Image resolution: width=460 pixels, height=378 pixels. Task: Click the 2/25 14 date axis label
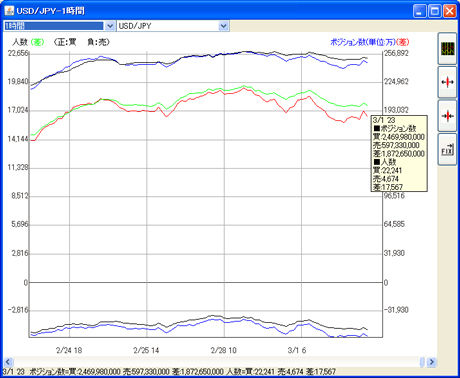coord(146,350)
